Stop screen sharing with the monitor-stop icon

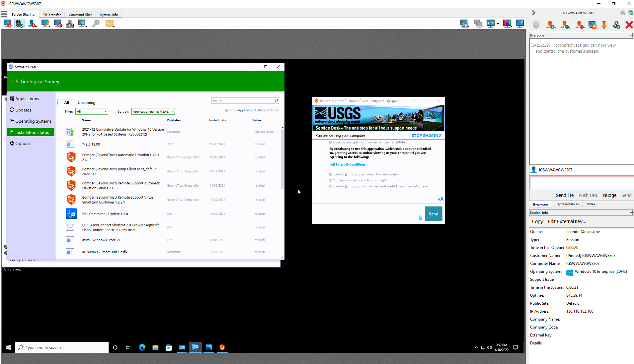point(7,24)
